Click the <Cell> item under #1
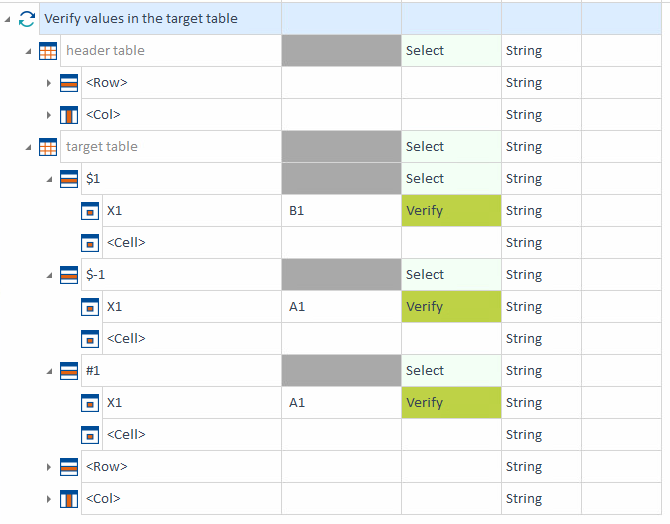The width and height of the screenshot is (670, 524). [x=126, y=435]
